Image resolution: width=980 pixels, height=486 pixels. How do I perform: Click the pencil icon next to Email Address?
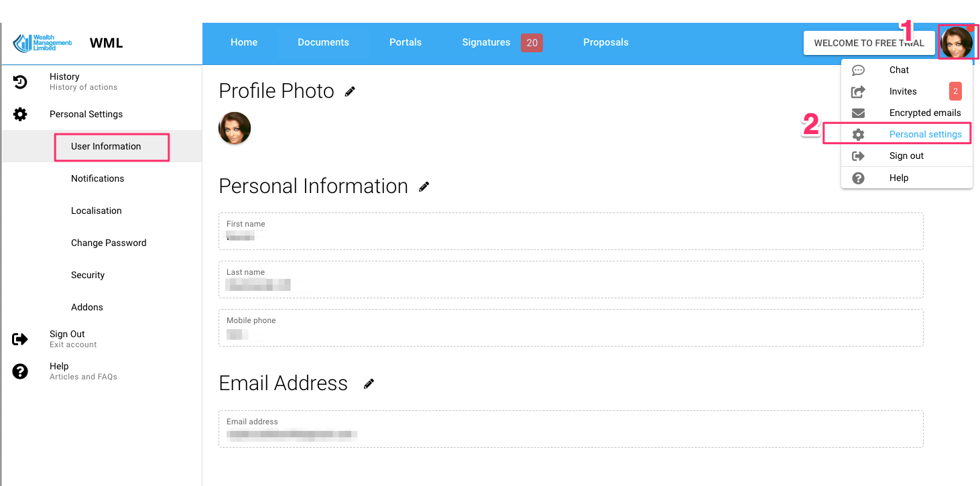click(368, 384)
